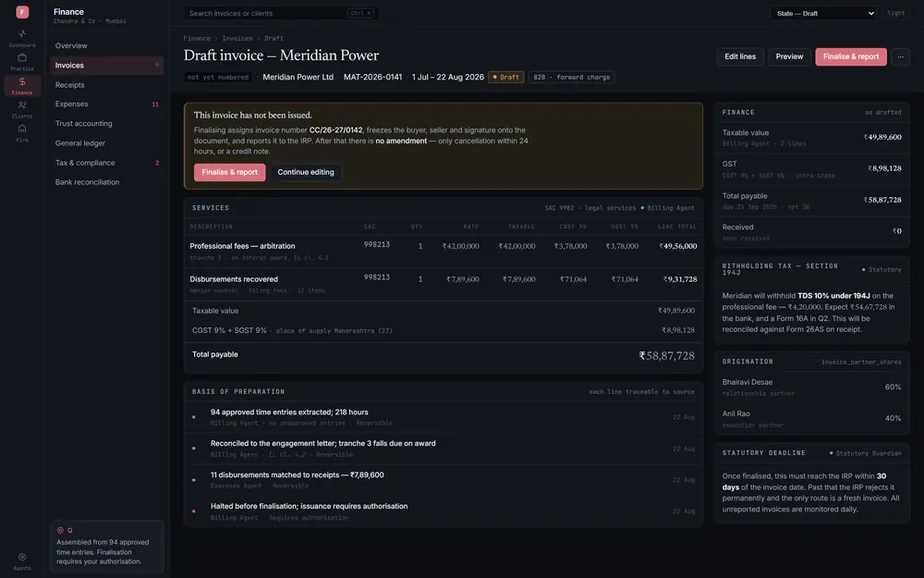Open Receipts in Finance sidebar
The height and width of the screenshot is (578, 924).
106,85
